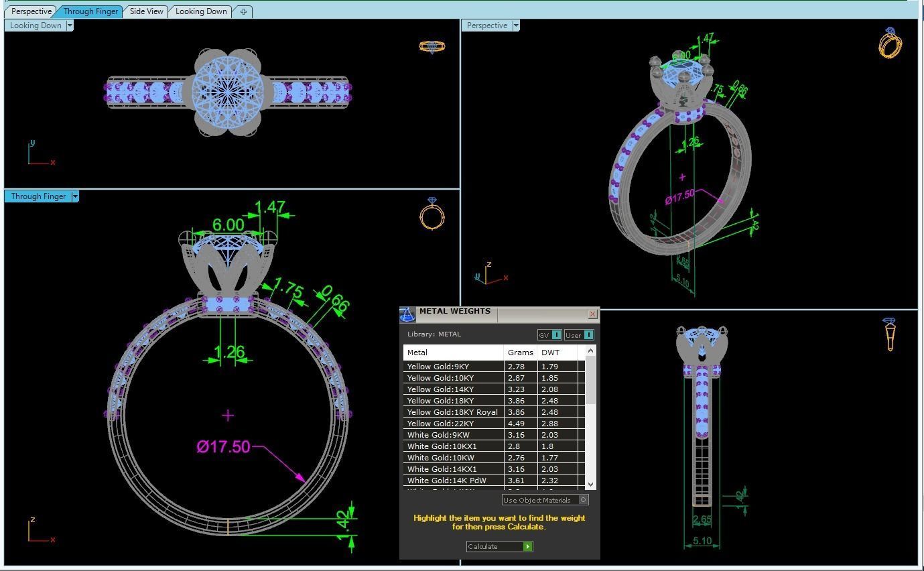This screenshot has height=571, width=924.
Task: Open the Metal Weights dialog cone icon
Action: point(407,314)
